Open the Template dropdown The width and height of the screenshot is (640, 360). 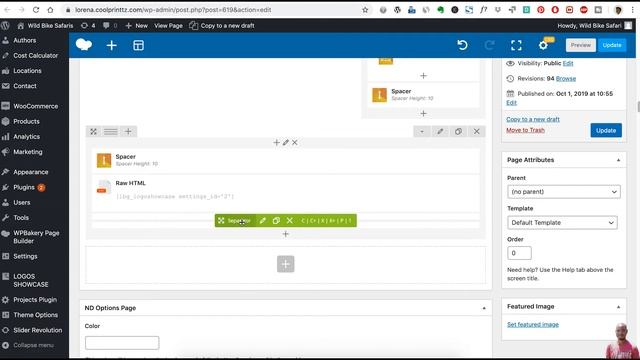pyautogui.click(x=562, y=222)
